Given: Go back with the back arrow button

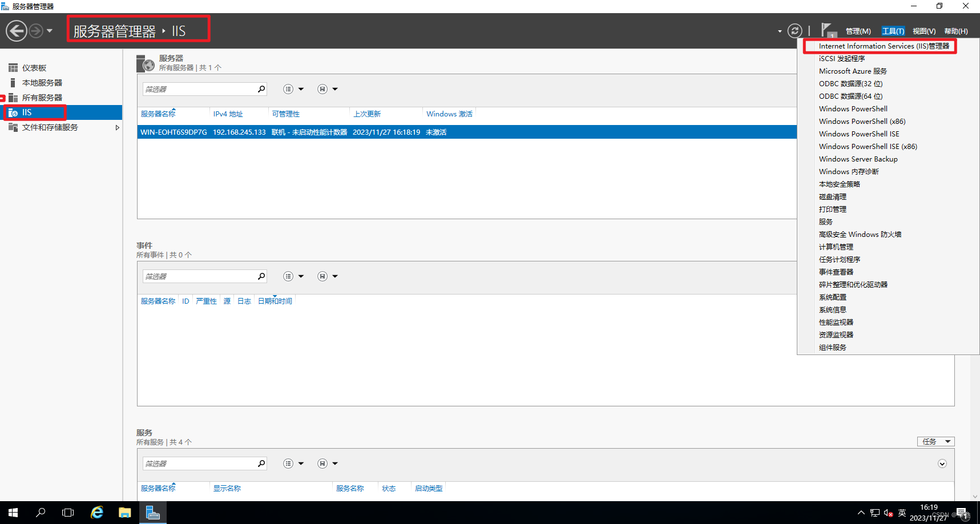Looking at the screenshot, I should click(17, 30).
